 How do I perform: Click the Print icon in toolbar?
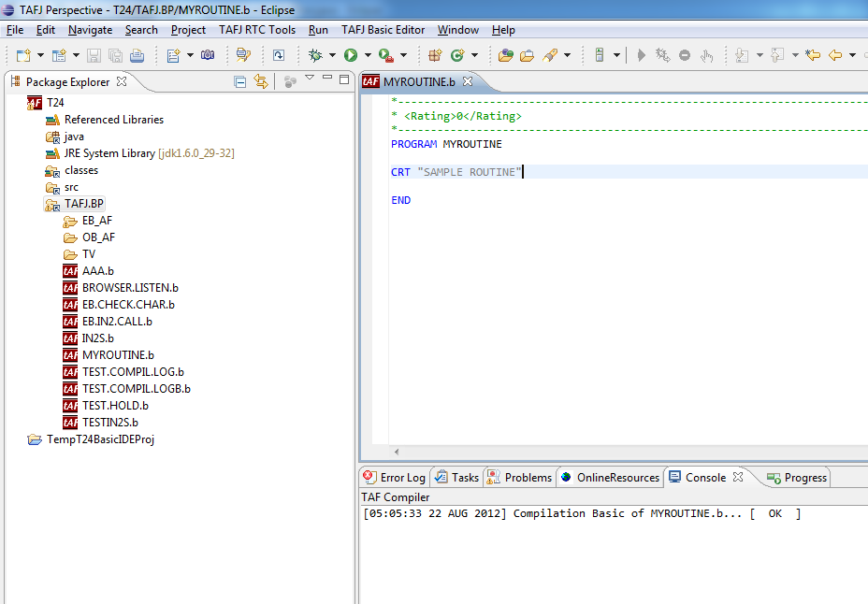tap(137, 55)
